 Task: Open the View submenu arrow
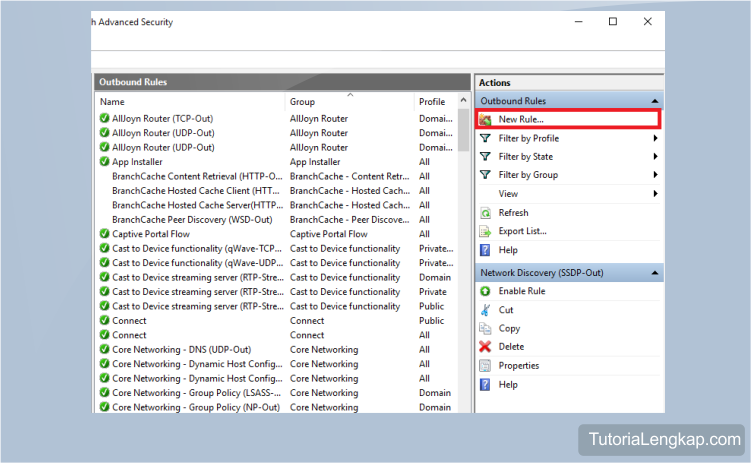(655, 193)
